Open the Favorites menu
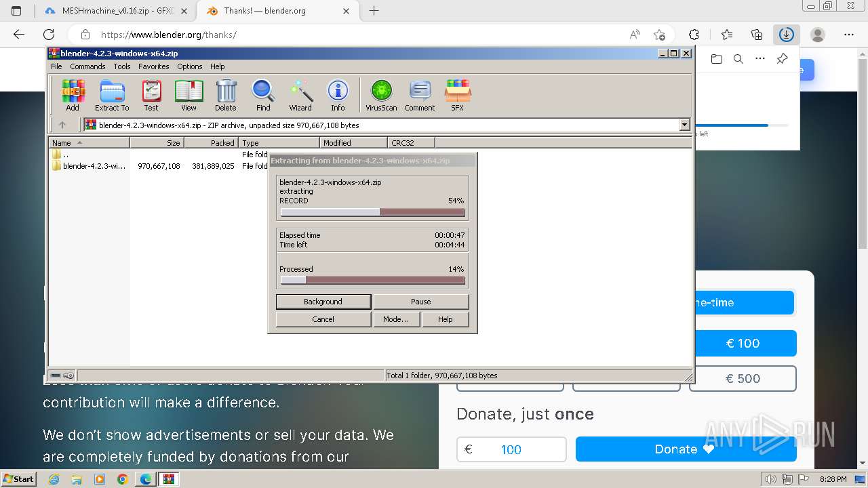 click(x=154, y=66)
